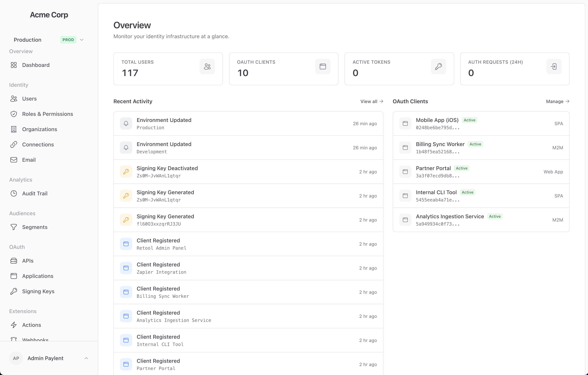Open Actions via the lightning bolt icon
This screenshot has width=588, height=375.
(14, 325)
